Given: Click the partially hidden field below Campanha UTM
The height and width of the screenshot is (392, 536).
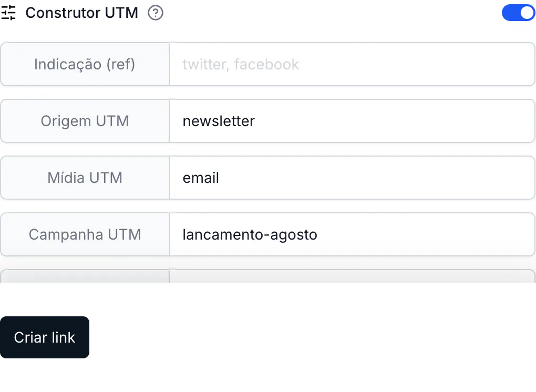Looking at the screenshot, I should [352, 276].
